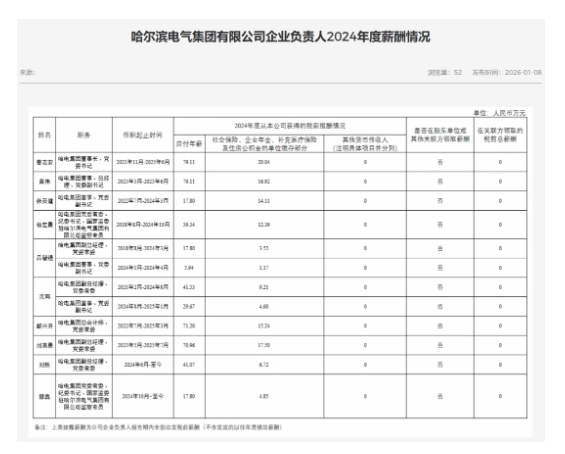Click the 备注 footnote below the table
The width and height of the screenshot is (565, 454).
coord(158,427)
